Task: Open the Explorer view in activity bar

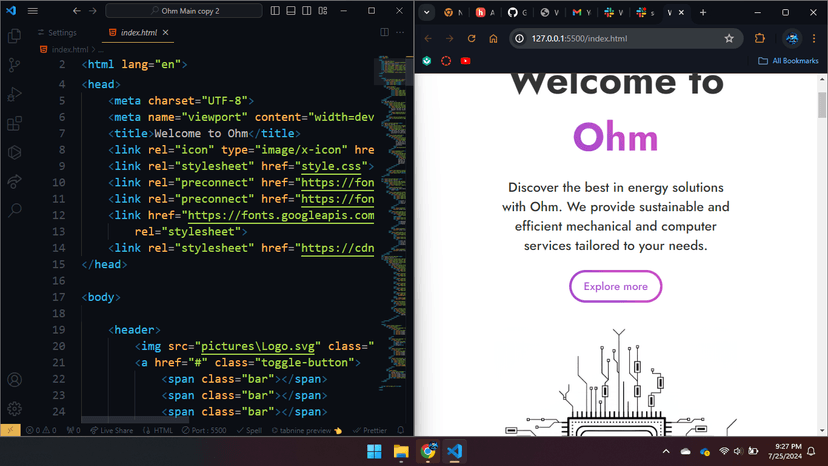Action: click(14, 36)
